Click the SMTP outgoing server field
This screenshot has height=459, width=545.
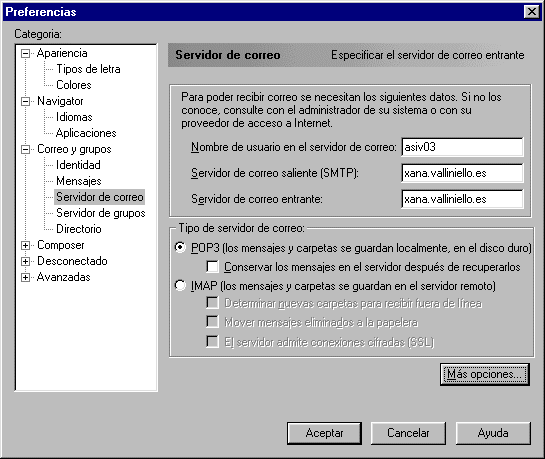[x=462, y=173]
